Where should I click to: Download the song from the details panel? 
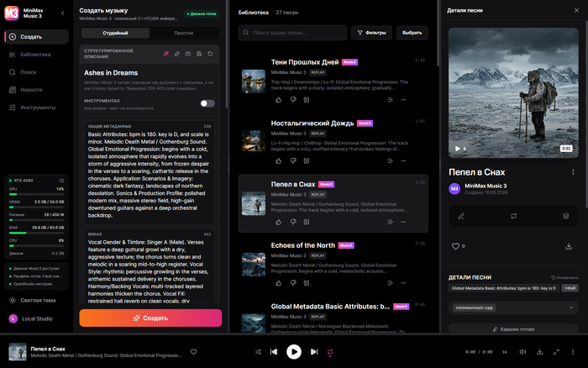coord(569,246)
